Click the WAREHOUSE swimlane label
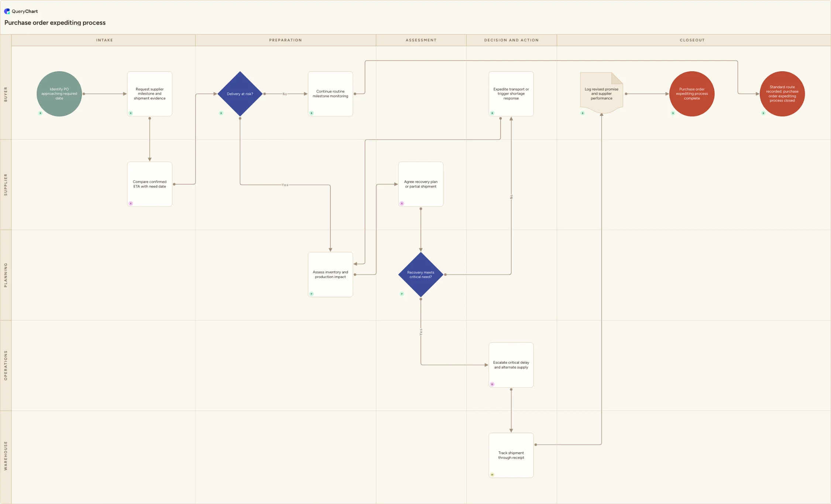 [x=6, y=456]
